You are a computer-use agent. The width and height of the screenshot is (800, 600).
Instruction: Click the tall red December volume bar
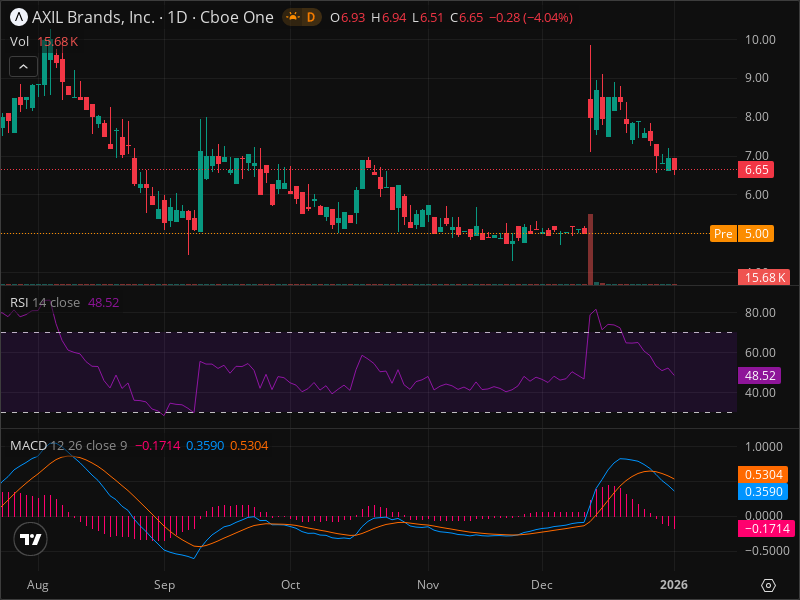pos(590,249)
